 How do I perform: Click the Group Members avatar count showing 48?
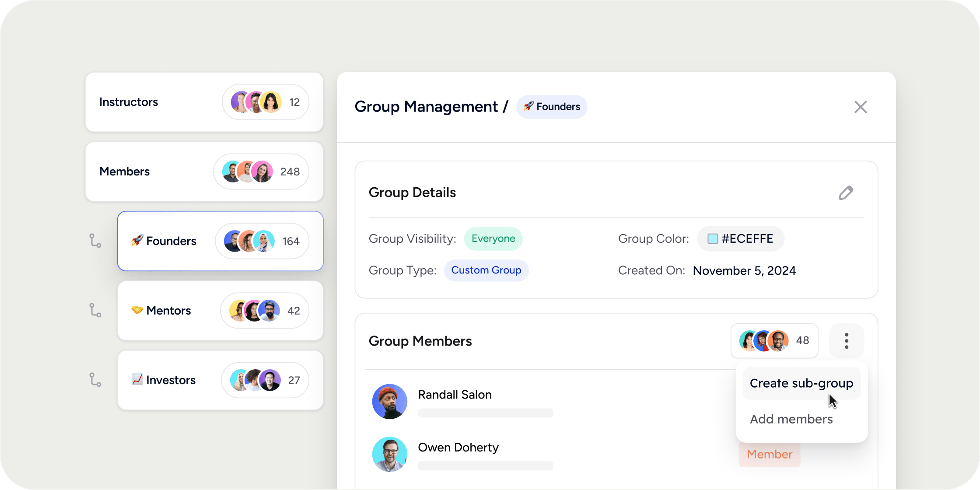(x=774, y=341)
